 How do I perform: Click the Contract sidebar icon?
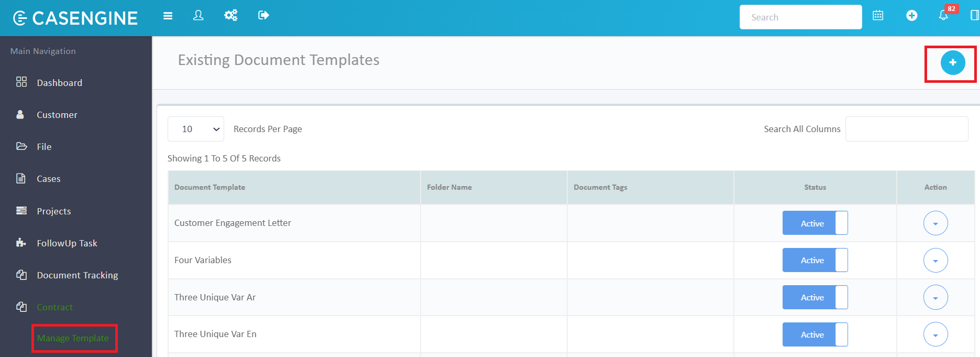pos(21,307)
